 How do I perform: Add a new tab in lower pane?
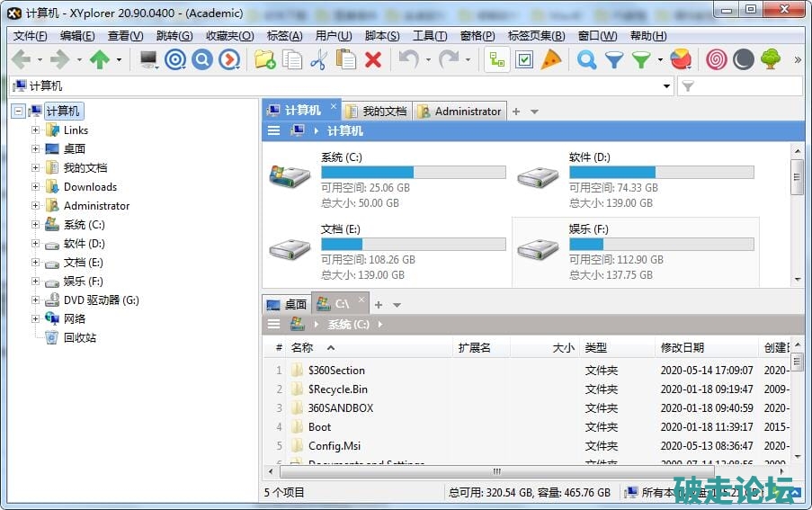379,305
